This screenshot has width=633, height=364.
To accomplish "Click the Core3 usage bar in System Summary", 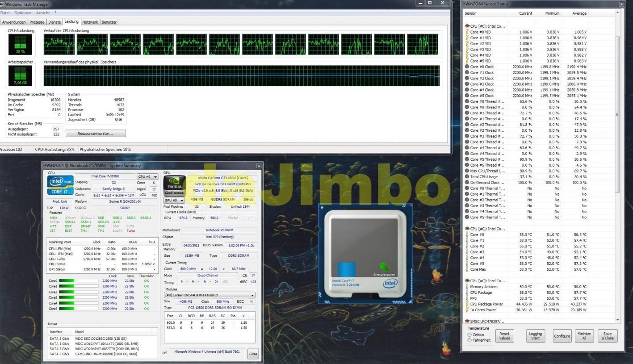I will (79, 297).
